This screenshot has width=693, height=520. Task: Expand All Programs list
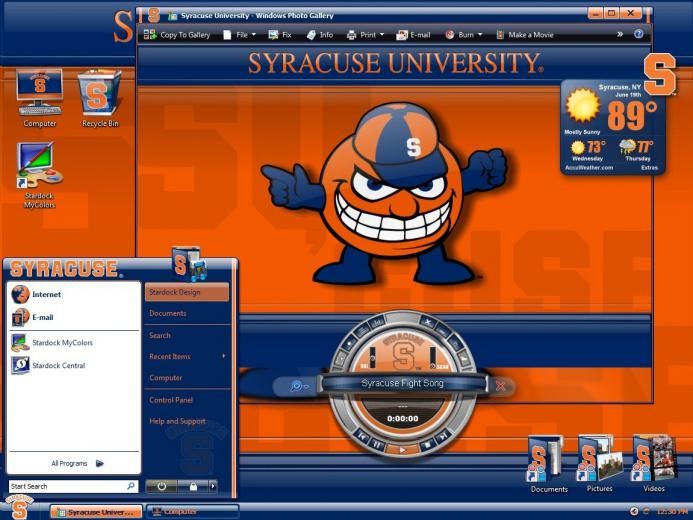(x=77, y=463)
